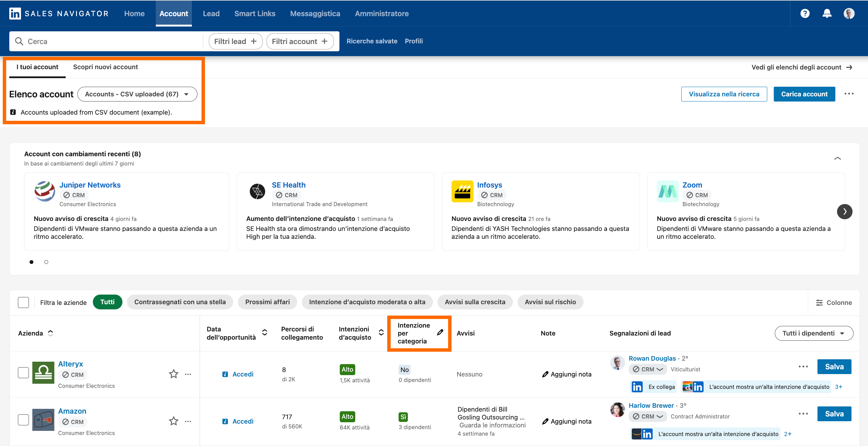The height and width of the screenshot is (446, 868).
Task: Open more options for Rowan Douglas lead
Action: point(803,367)
